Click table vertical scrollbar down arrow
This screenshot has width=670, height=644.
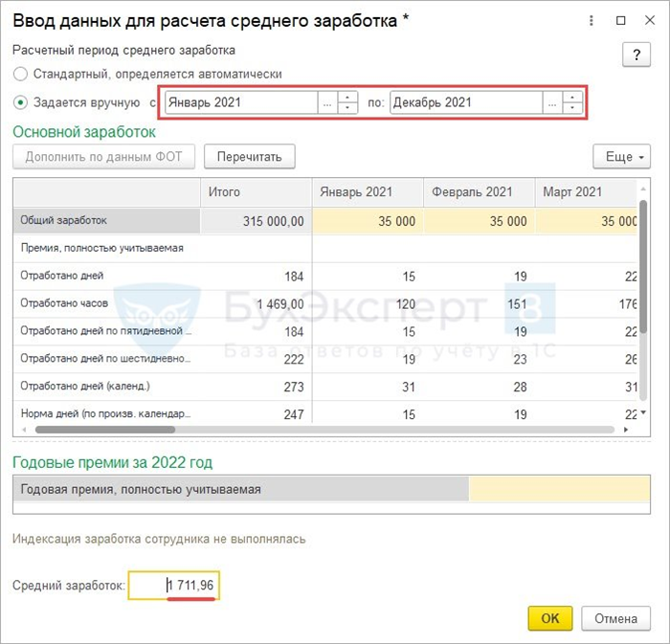coord(643,412)
